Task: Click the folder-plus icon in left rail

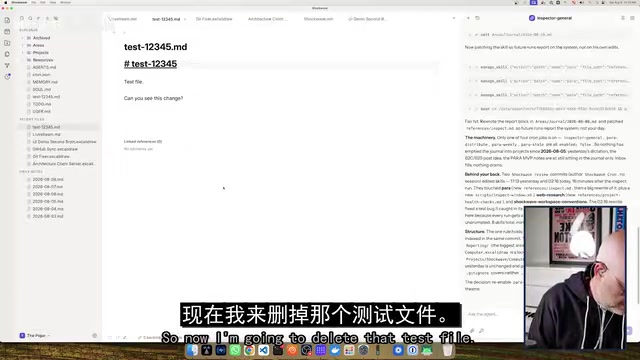Action: [7, 43]
